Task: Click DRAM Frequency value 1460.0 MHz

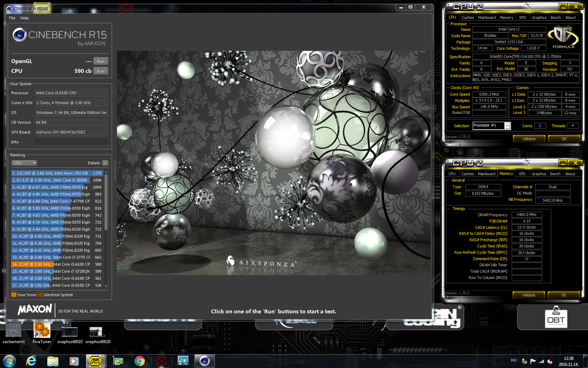Action: point(527,214)
